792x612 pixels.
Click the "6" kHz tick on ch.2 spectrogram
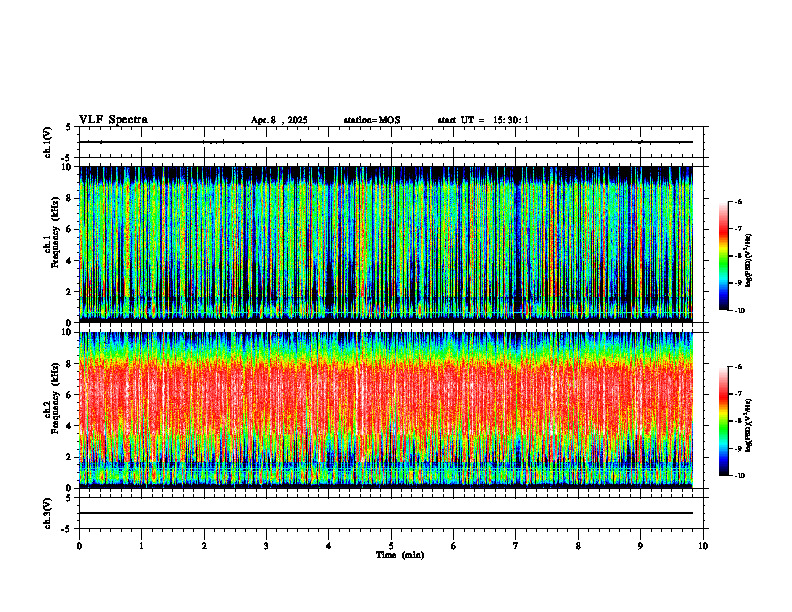pyautogui.click(x=70, y=395)
